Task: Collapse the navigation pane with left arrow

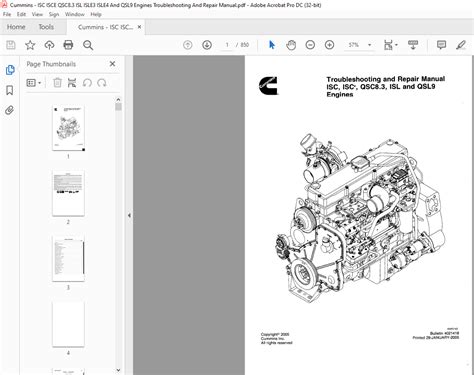Action: tap(129, 215)
